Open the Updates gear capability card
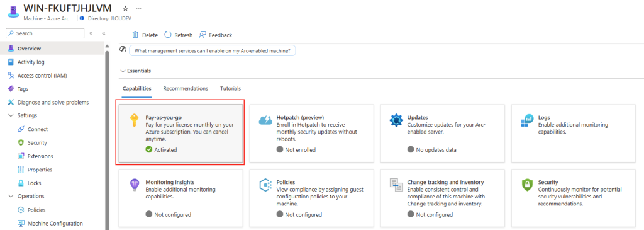 [x=442, y=134]
